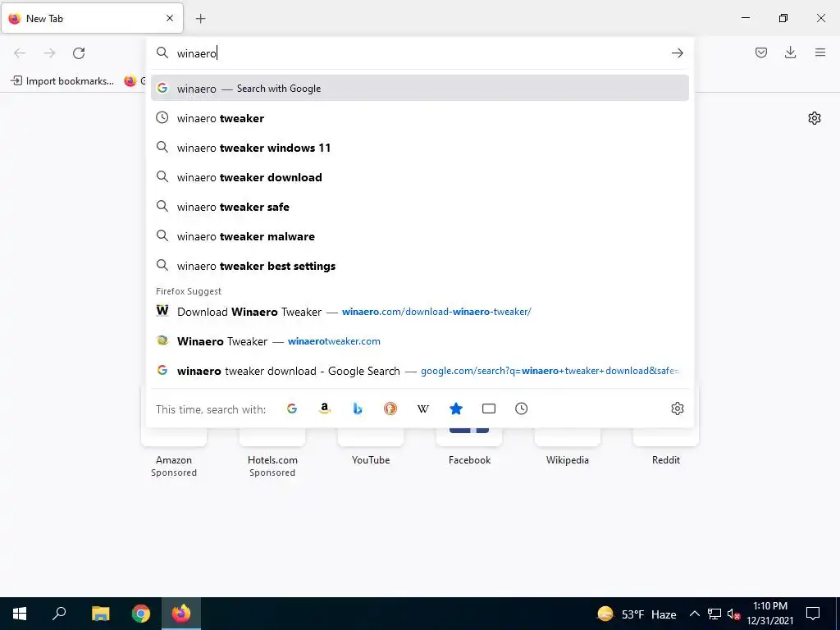
Task: Search this time with Wikipedia icon
Action: pos(422,409)
